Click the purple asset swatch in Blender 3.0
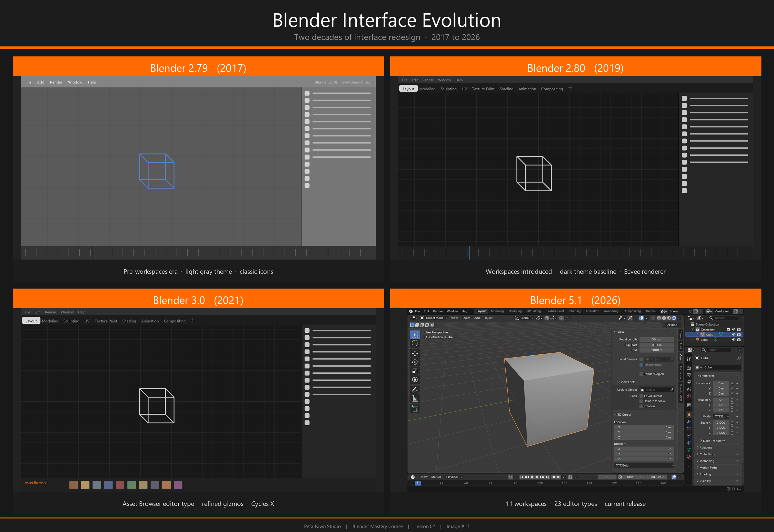The image size is (774, 532). click(x=178, y=485)
